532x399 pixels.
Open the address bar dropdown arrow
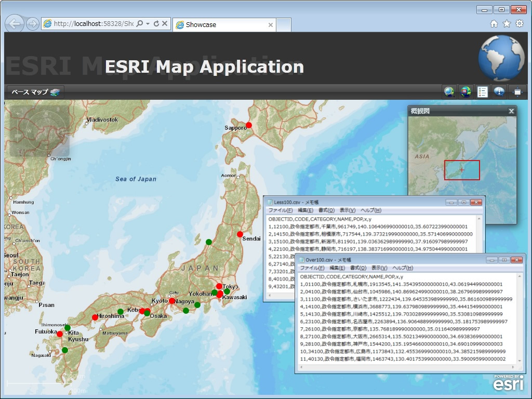[x=148, y=24]
